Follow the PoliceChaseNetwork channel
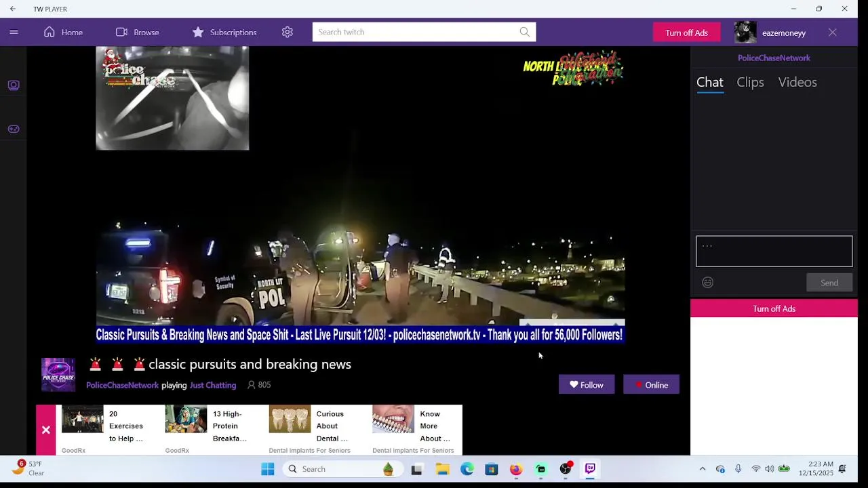868x488 pixels. tap(587, 384)
